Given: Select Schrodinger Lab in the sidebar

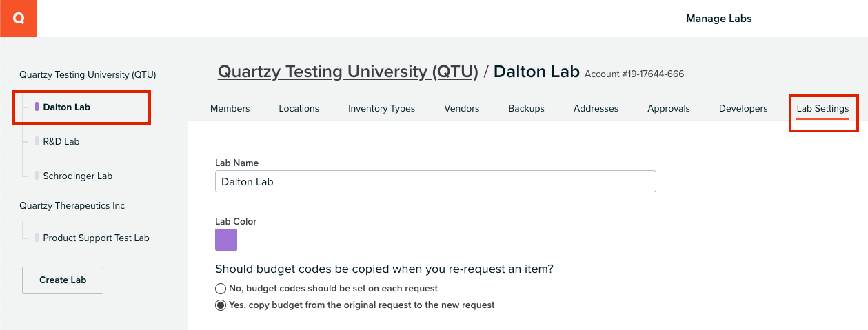Looking at the screenshot, I should pyautogui.click(x=77, y=176).
